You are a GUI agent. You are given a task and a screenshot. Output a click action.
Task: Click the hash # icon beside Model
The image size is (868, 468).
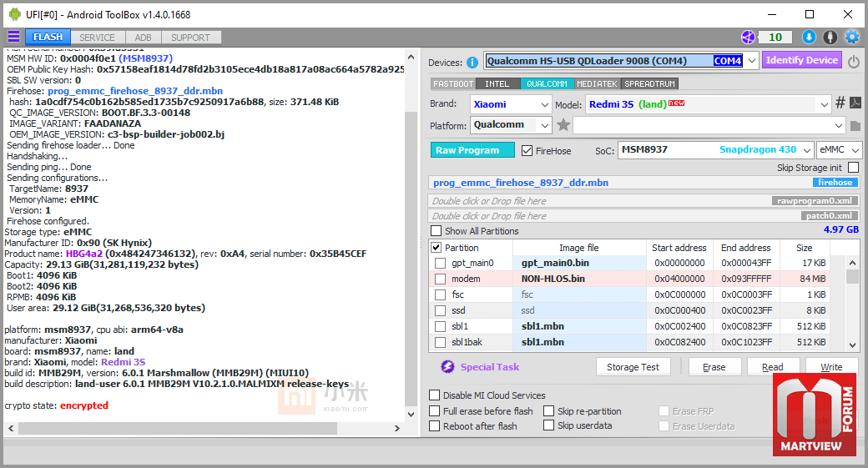(840, 103)
